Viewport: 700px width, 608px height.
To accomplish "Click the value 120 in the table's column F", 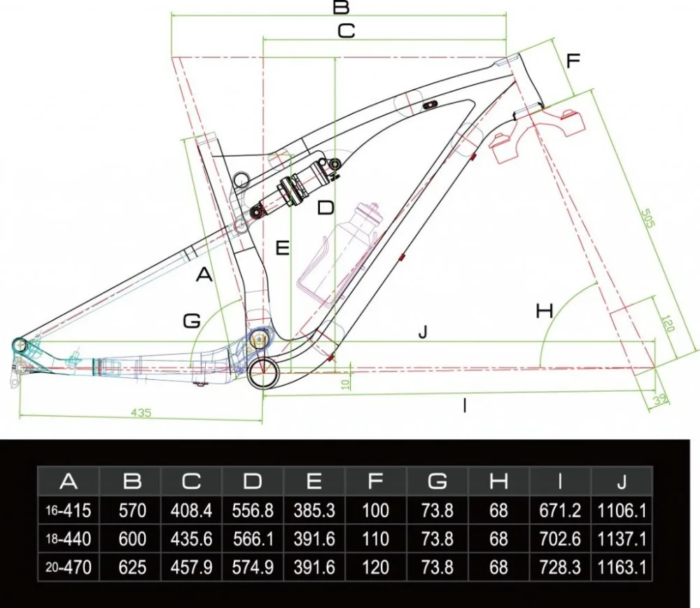I will pyautogui.click(x=376, y=567).
